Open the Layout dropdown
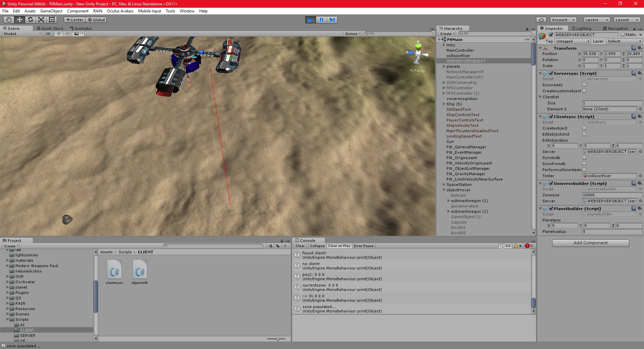This screenshot has height=349, width=644. 627,20
